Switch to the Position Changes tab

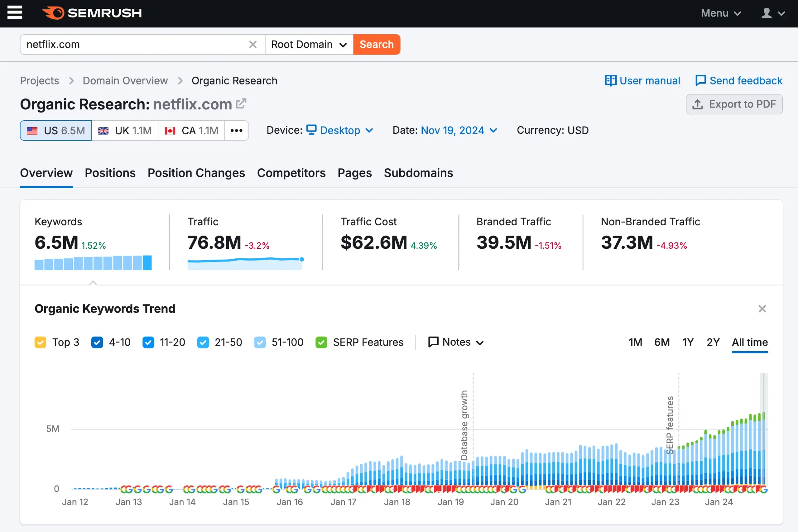tap(196, 173)
